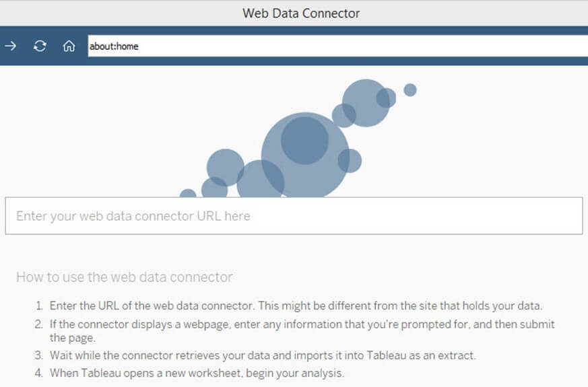
Task: Click the web data connector URL field
Action: pos(294,216)
